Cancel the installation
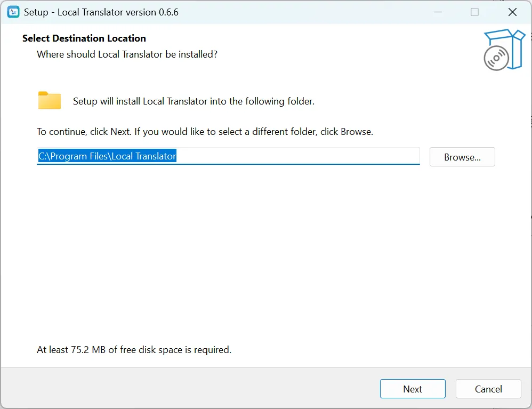Screen dimensions: 532x409 [x=488, y=389]
